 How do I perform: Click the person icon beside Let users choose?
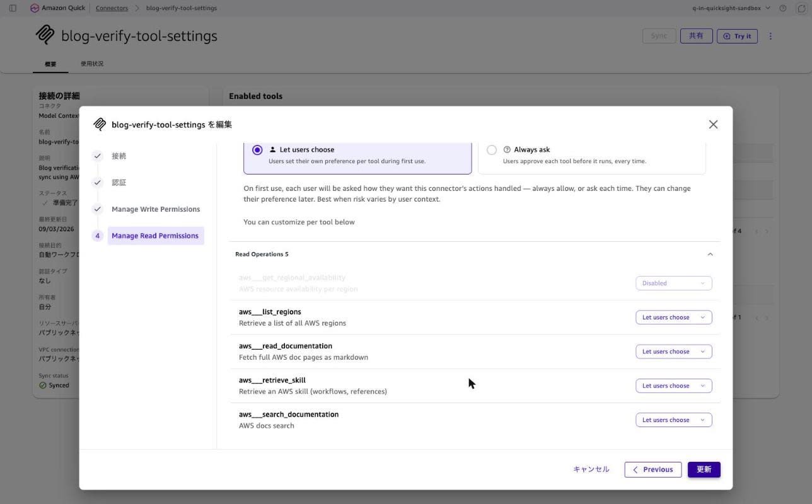click(x=272, y=149)
